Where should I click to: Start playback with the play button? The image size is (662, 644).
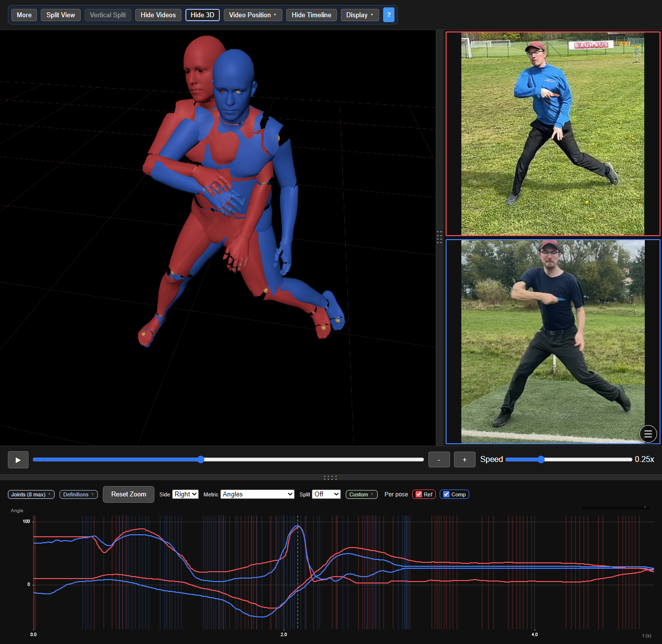[x=18, y=460]
